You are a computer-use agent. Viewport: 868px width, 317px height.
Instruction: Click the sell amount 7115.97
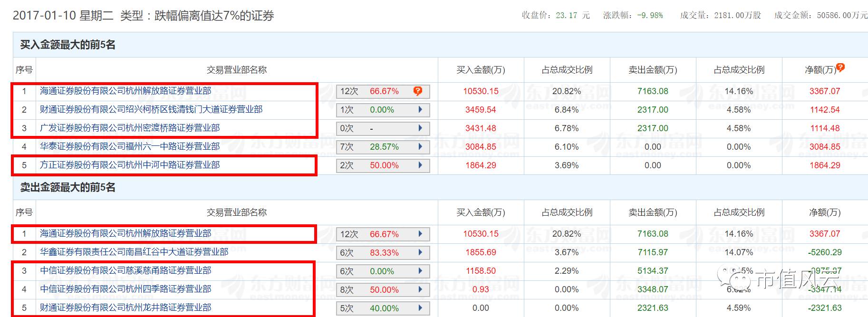[653, 252]
